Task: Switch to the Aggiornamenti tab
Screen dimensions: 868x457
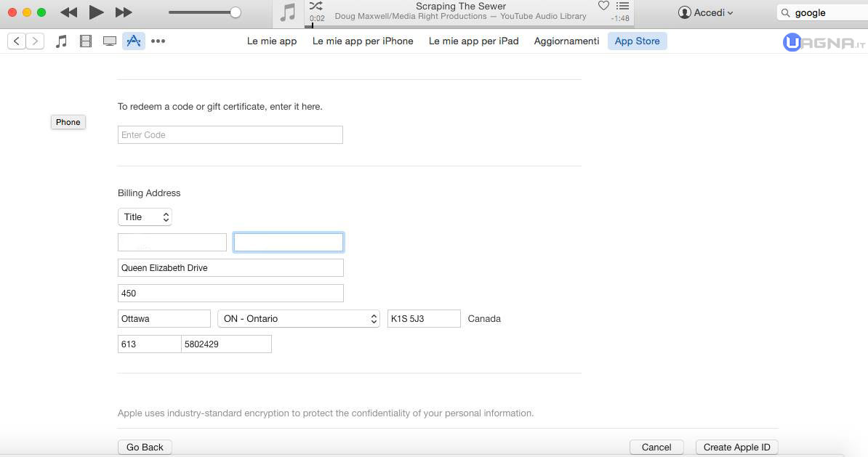Action: click(x=566, y=41)
